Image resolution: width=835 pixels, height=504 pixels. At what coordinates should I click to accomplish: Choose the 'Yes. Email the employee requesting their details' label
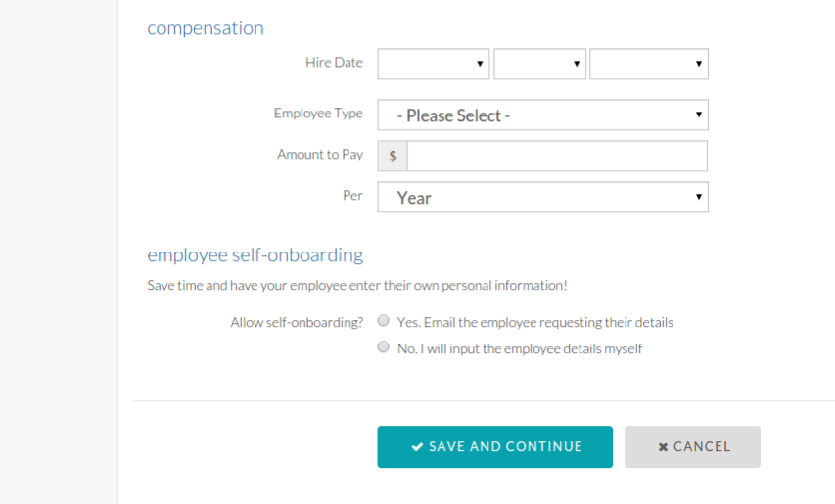535,323
